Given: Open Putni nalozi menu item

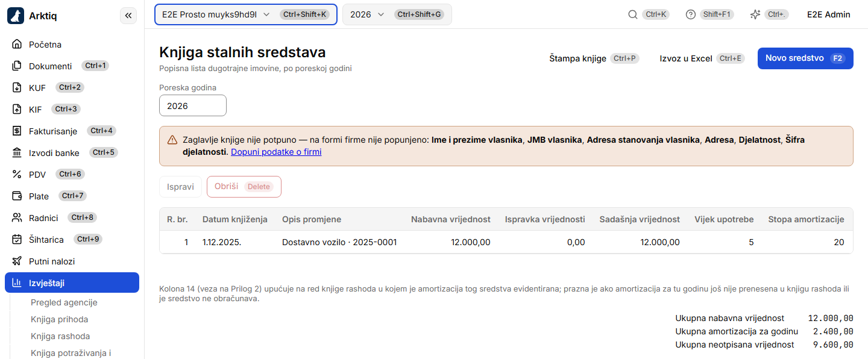Looking at the screenshot, I should tap(72, 261).
